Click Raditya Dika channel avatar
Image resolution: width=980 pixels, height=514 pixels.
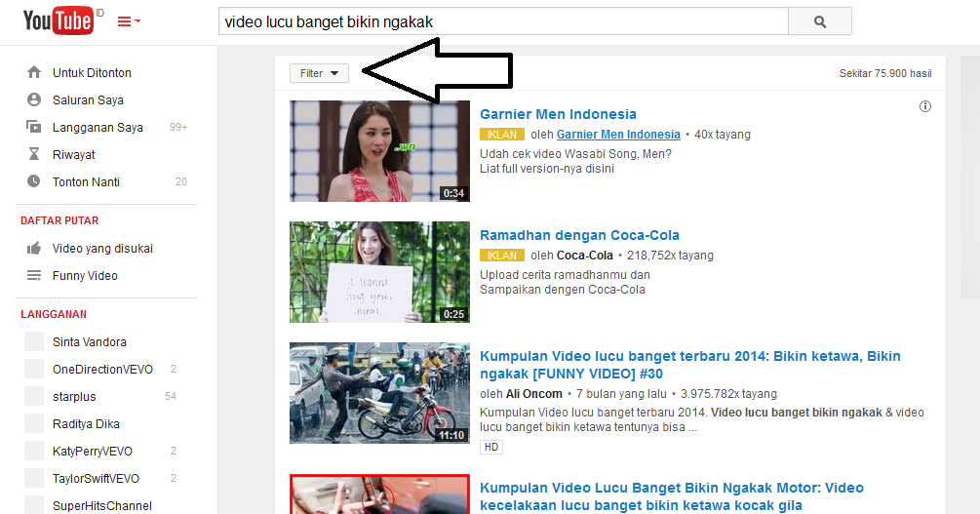click(x=34, y=423)
